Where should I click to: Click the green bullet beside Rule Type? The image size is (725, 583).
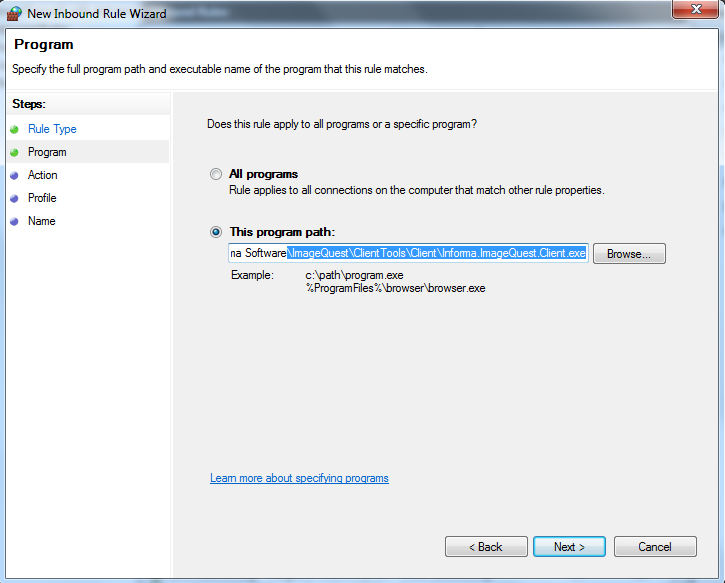click(14, 129)
